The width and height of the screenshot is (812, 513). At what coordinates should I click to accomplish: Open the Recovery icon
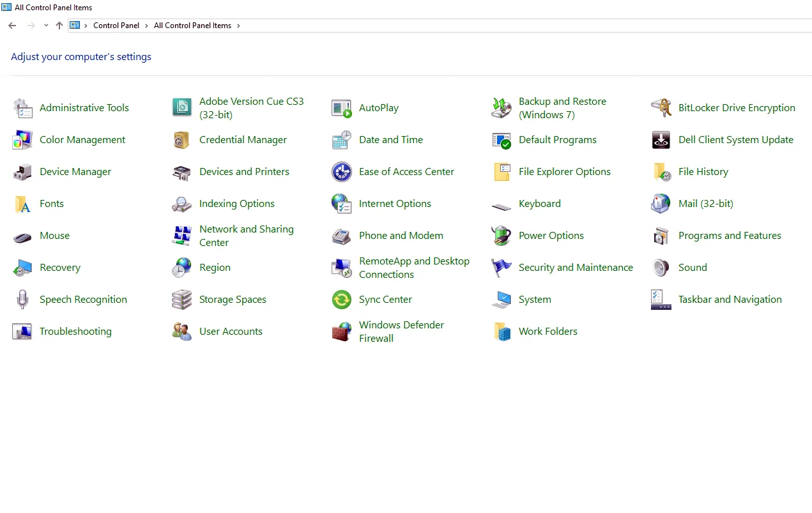point(22,268)
